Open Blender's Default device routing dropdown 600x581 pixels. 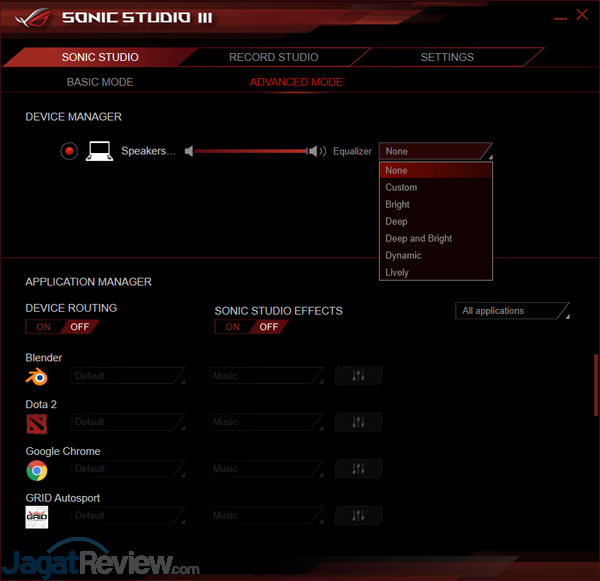click(128, 375)
